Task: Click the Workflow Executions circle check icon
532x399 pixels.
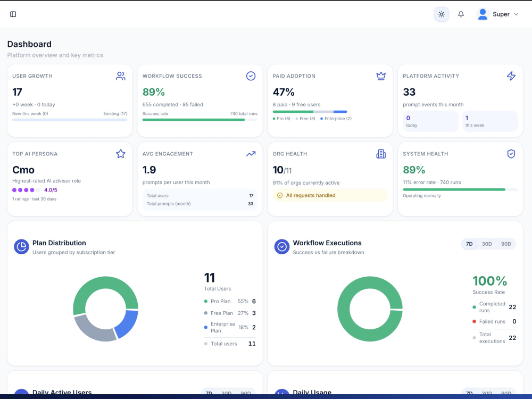Action: [x=281, y=247]
